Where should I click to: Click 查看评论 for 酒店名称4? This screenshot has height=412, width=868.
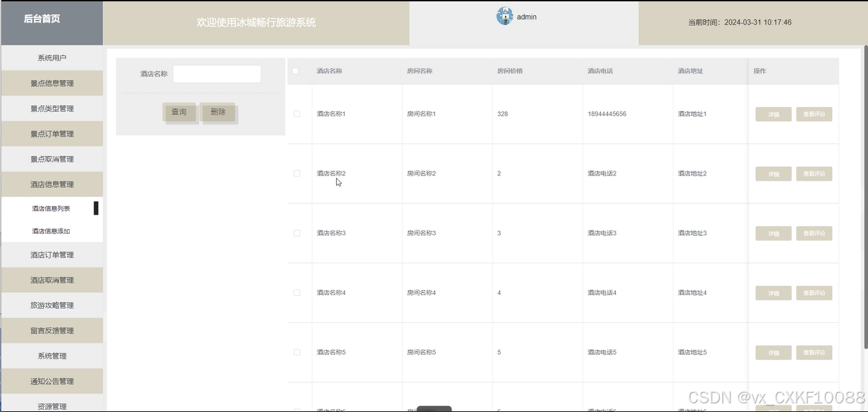[814, 293]
